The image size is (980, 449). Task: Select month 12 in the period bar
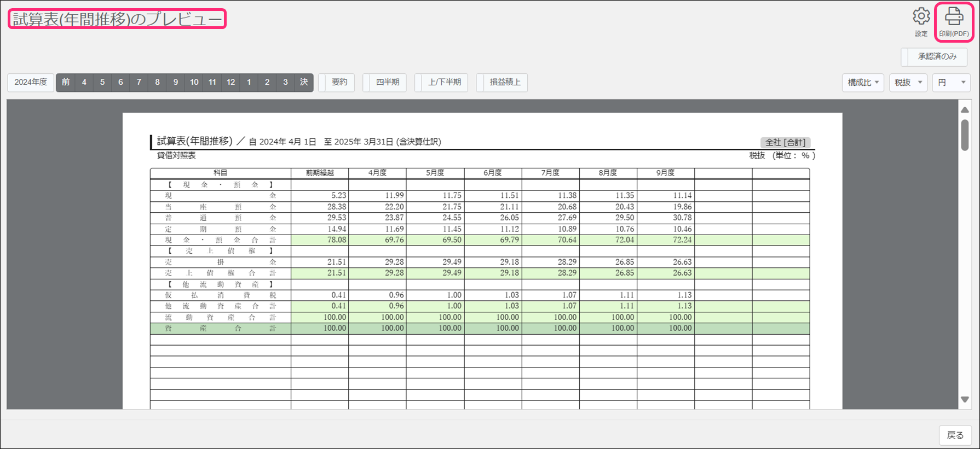point(230,83)
